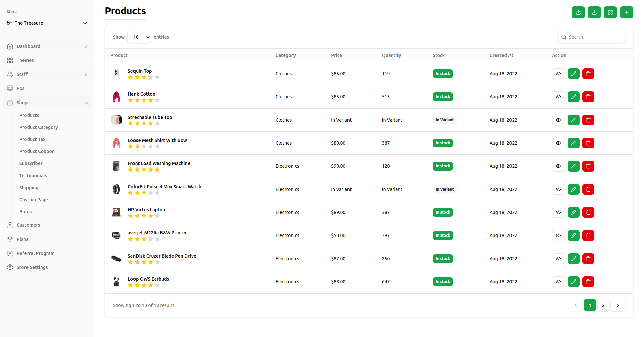Delete the Hank Cotton product

click(588, 97)
